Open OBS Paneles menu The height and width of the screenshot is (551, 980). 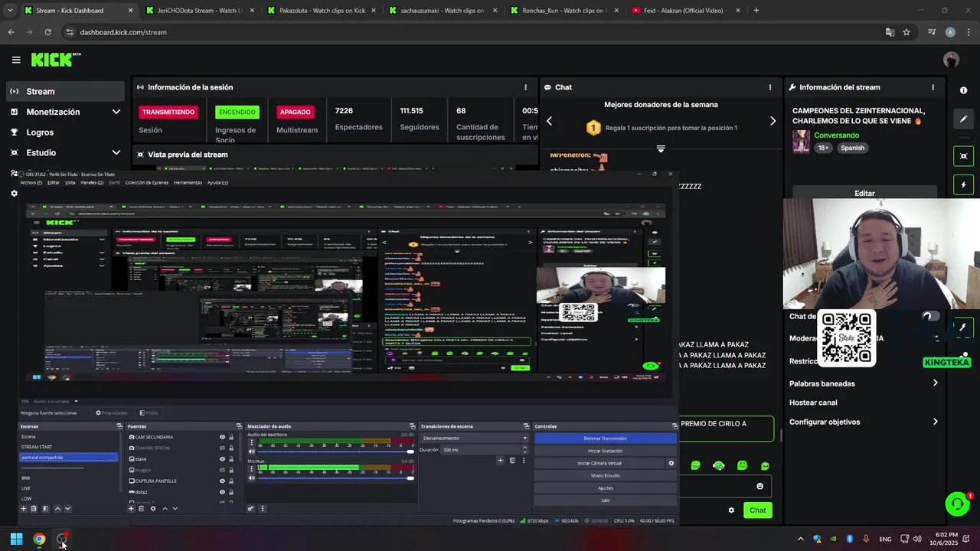tap(93, 183)
